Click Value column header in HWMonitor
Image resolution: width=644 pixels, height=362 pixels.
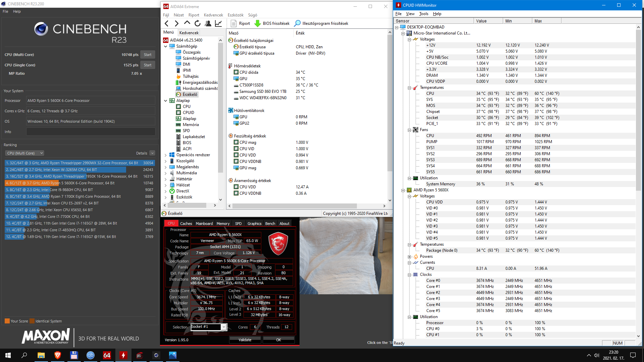point(488,21)
